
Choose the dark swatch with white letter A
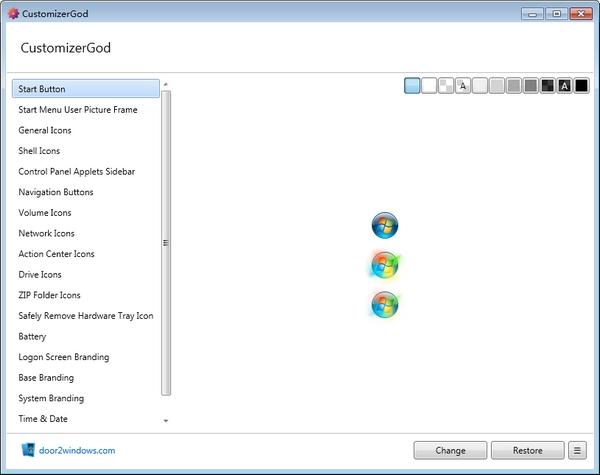tap(564, 86)
